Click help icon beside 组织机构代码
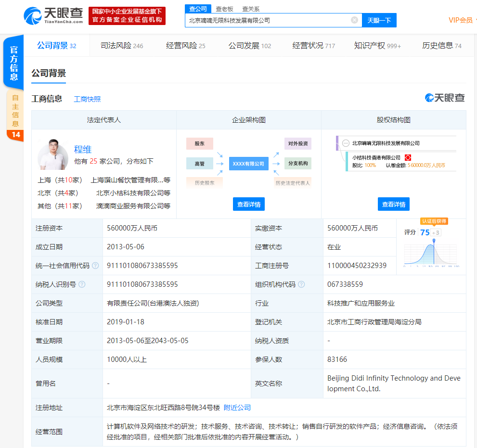 pos(301,284)
